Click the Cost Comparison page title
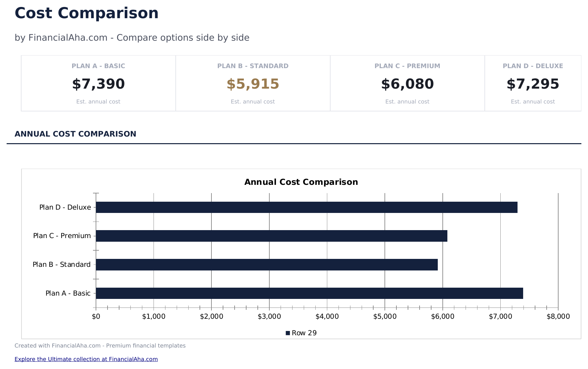The height and width of the screenshot is (369, 588). point(86,13)
